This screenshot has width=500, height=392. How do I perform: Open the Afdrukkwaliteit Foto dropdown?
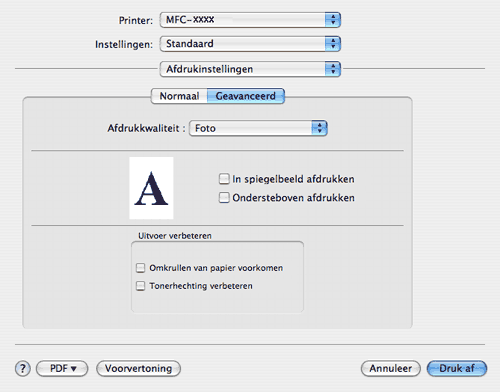258,128
